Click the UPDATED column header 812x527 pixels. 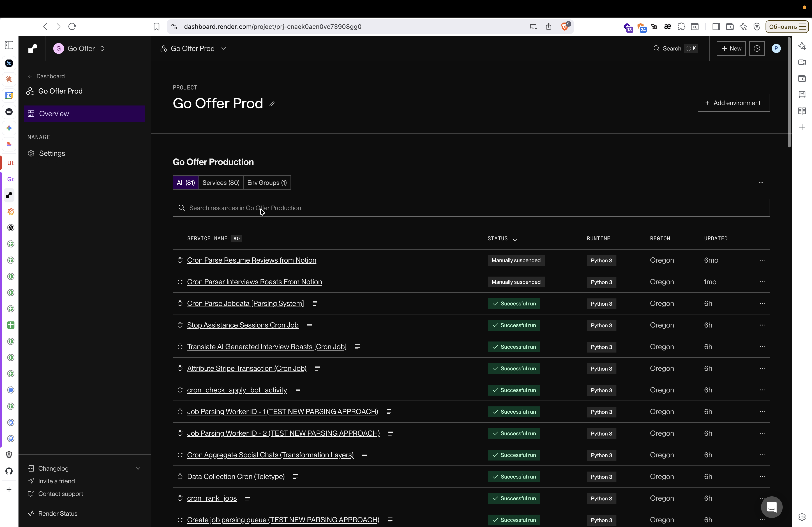[716, 238]
